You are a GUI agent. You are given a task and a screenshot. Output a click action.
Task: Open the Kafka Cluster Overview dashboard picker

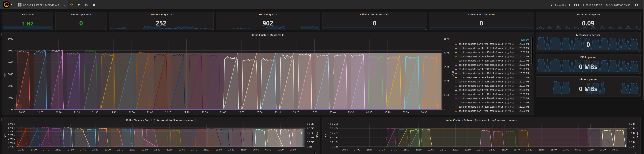(x=41, y=5)
